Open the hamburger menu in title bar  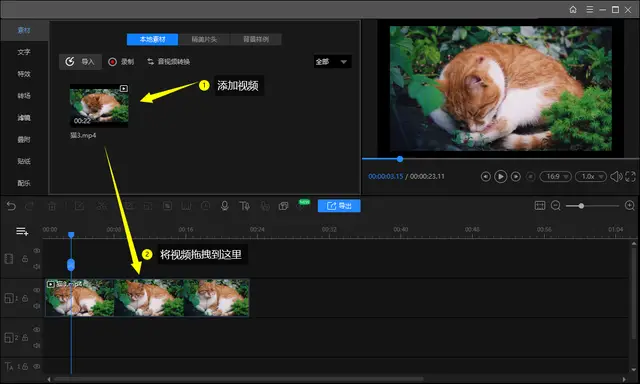[x=589, y=9]
